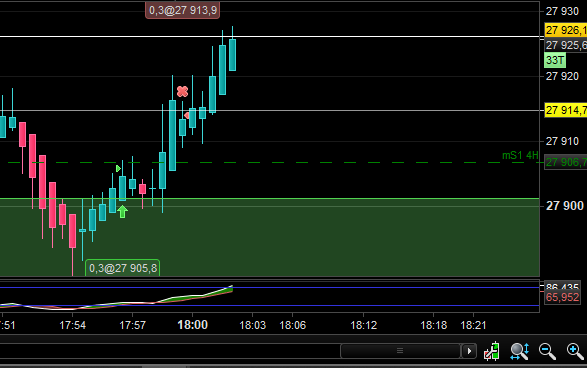Viewport: 587px width, 368px height.
Task: Click the 27 920 price axis label
Action: coord(562,76)
